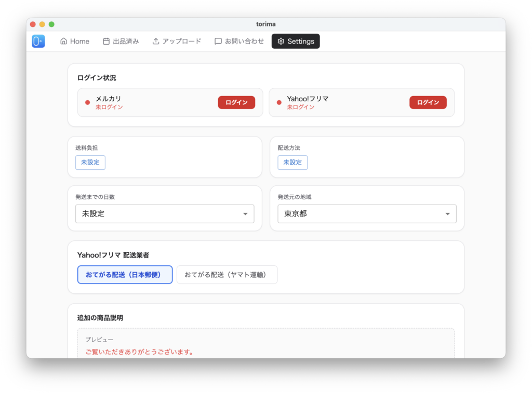Click the red status dot beside メルカリ

(87, 102)
